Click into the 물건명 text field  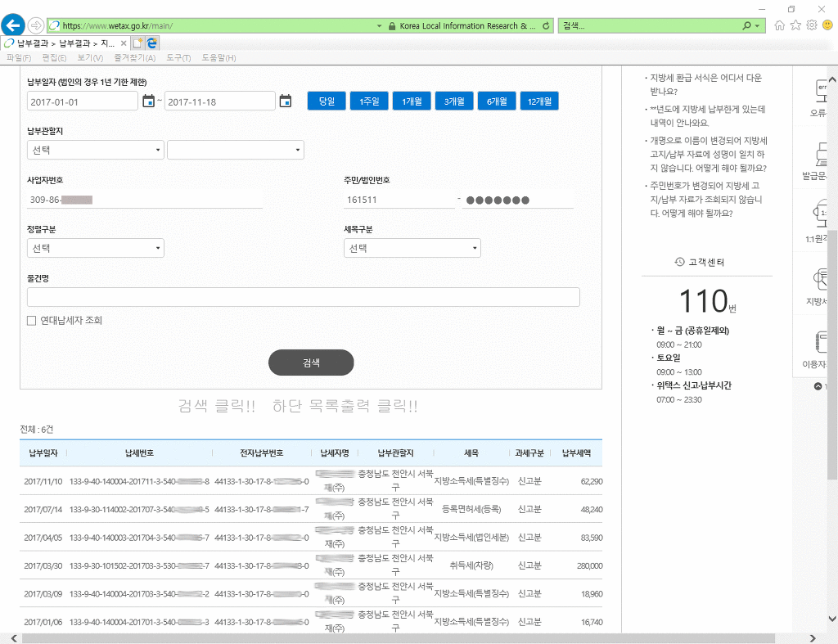point(303,297)
